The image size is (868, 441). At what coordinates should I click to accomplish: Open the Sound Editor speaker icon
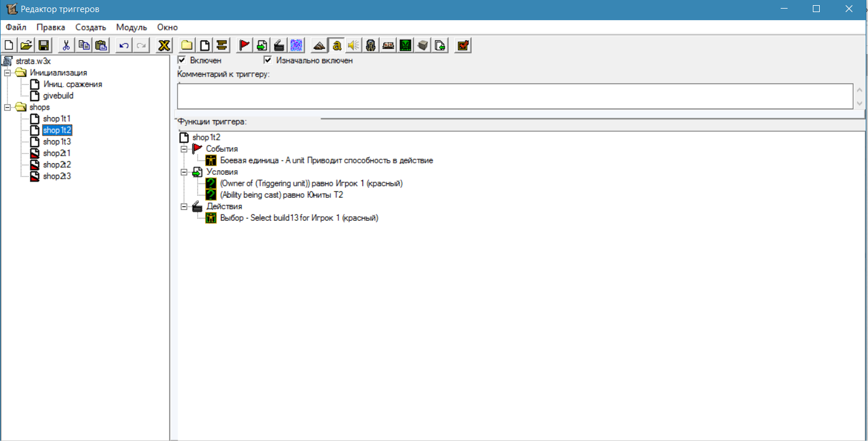tap(354, 45)
